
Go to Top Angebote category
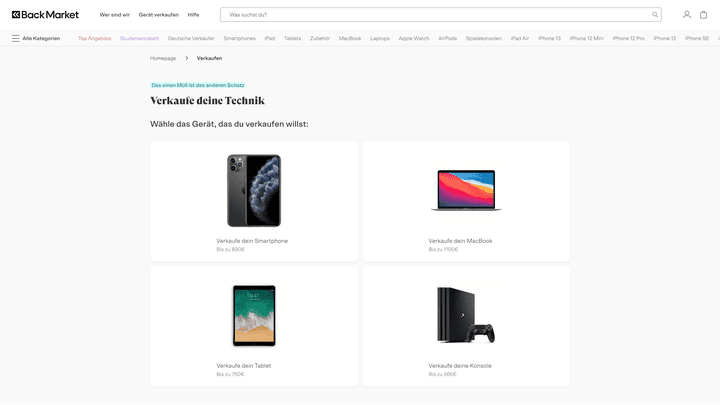[95, 38]
